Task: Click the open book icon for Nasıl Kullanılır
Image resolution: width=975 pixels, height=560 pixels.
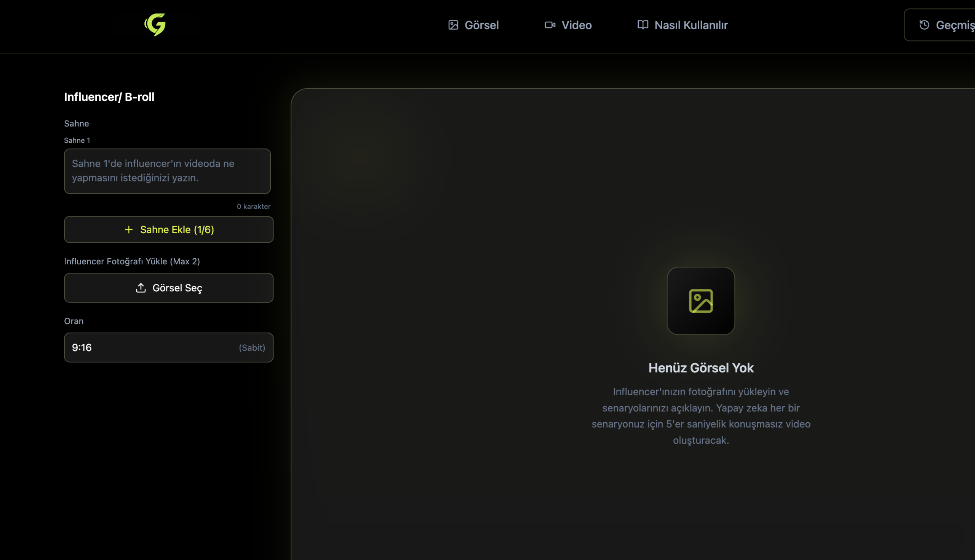Action: coord(643,25)
